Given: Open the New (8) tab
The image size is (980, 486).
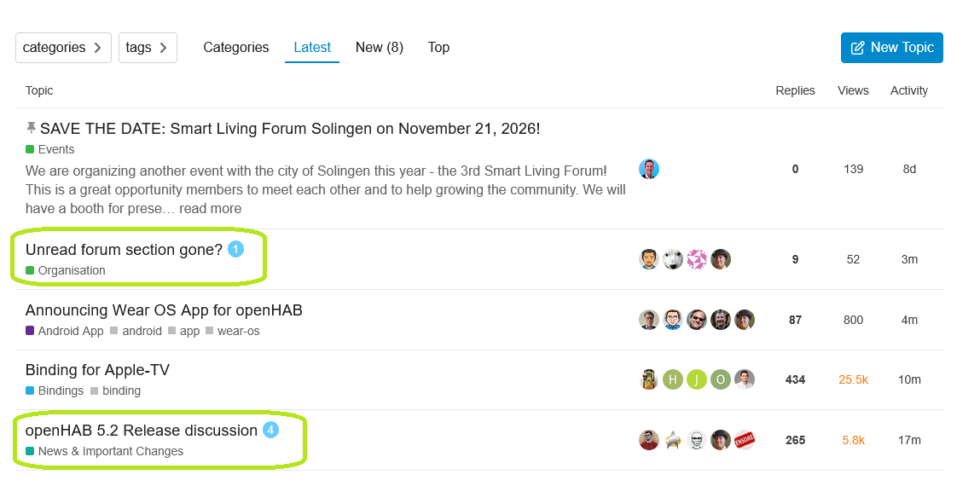Looking at the screenshot, I should coord(380,48).
